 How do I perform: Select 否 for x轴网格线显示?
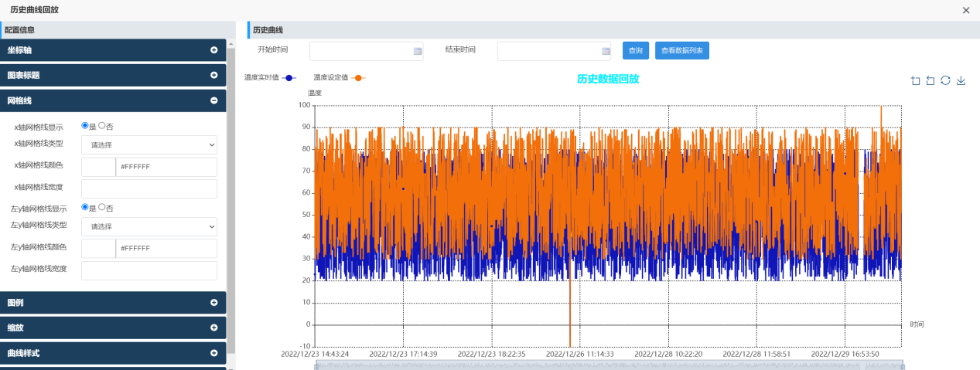[101, 125]
